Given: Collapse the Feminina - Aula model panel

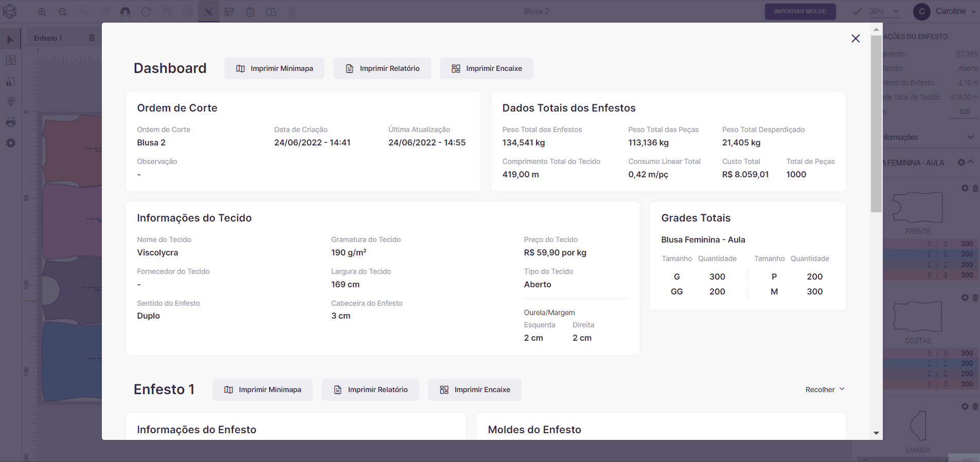Looking at the screenshot, I should pos(971,162).
